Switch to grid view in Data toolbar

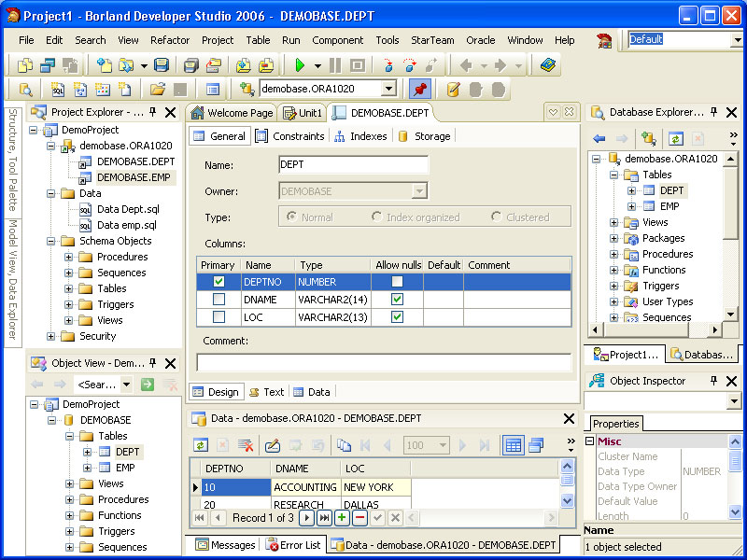pyautogui.click(x=513, y=445)
